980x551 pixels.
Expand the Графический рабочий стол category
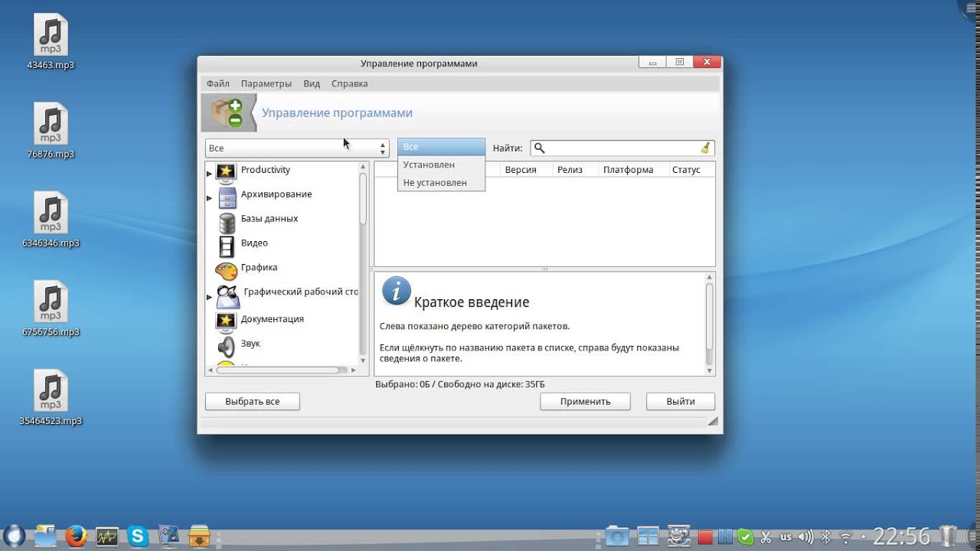coord(209,296)
